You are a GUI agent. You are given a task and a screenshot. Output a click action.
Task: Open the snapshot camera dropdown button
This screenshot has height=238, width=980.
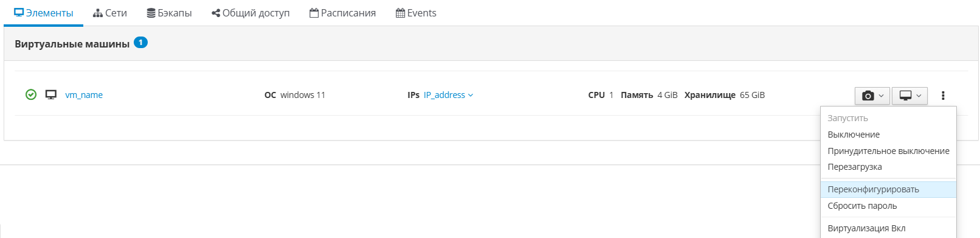pyautogui.click(x=872, y=96)
